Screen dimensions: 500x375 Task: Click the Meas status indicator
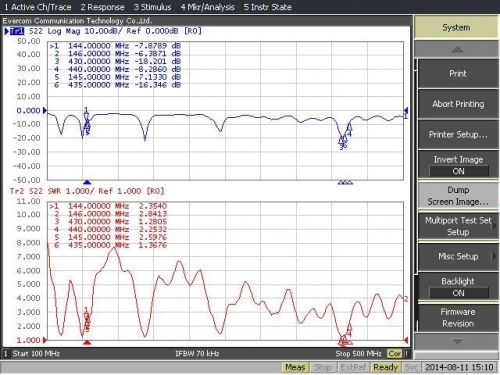pos(295,367)
